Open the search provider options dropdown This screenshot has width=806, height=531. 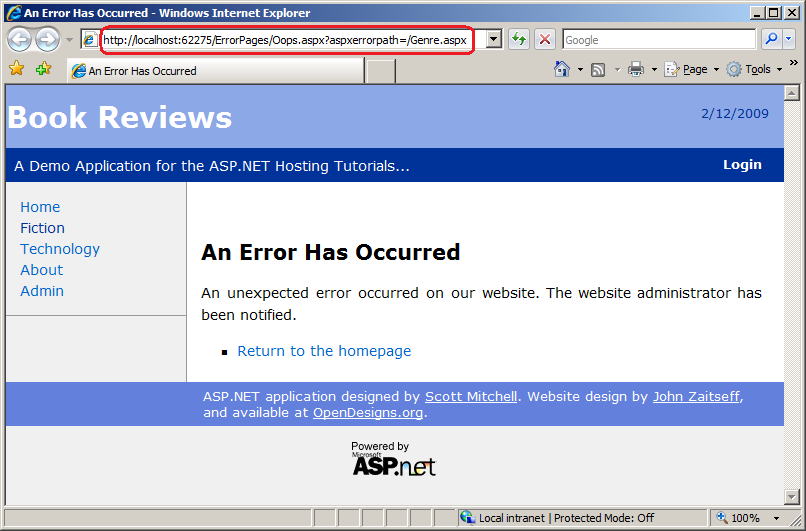789,40
